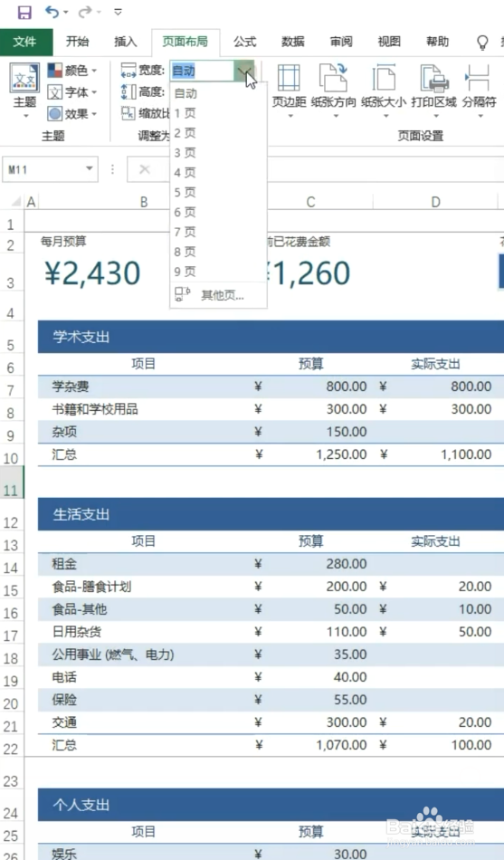This screenshot has height=860, width=504.
Task: Choose 7 页 in the width list
Action: click(x=218, y=232)
